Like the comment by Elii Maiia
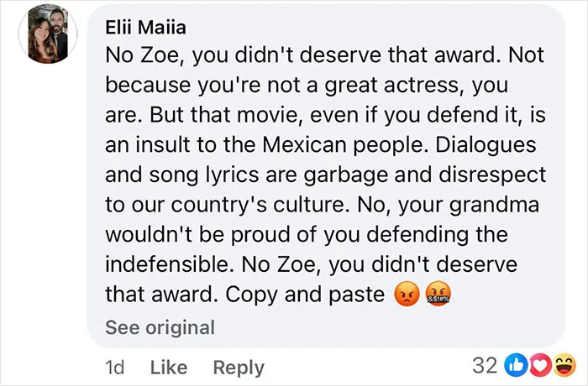Viewport: 588px width, 386px height. pyautogui.click(x=169, y=367)
